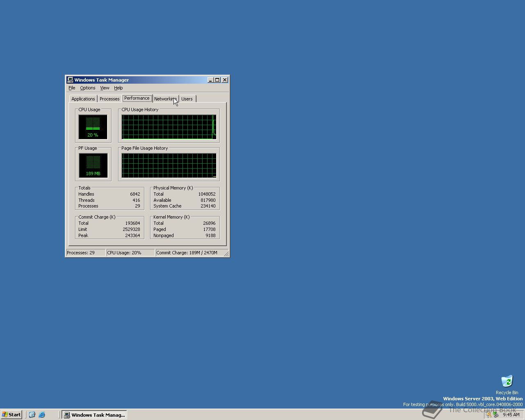Open the Options menu
The height and width of the screenshot is (420, 525).
coord(87,88)
